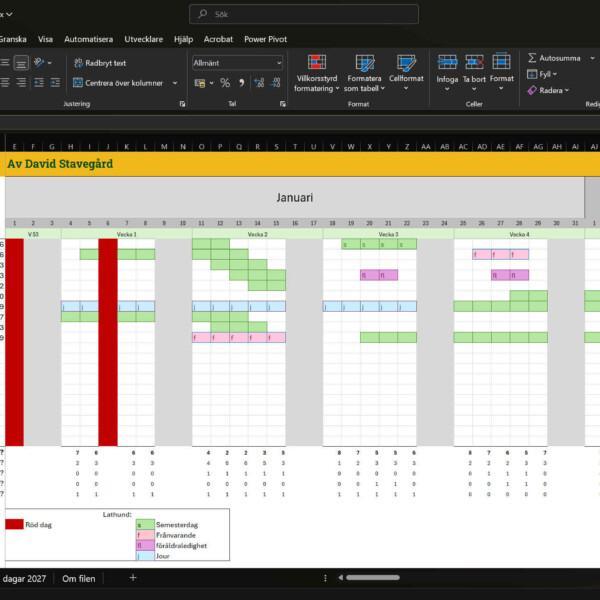Screen dimensions: 600x600
Task: Click the Autosumma sigma icon
Action: 532,58
